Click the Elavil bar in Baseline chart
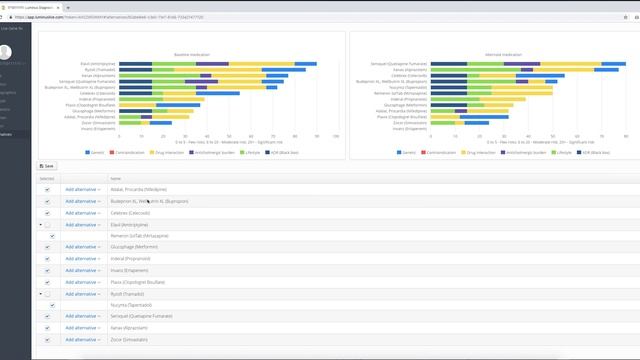The width and height of the screenshot is (640, 360). point(218,64)
